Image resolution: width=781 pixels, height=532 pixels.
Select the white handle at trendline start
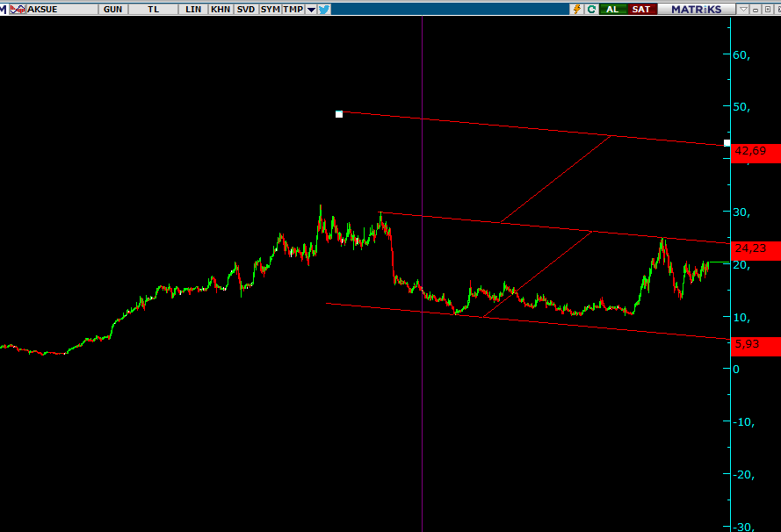coord(339,114)
